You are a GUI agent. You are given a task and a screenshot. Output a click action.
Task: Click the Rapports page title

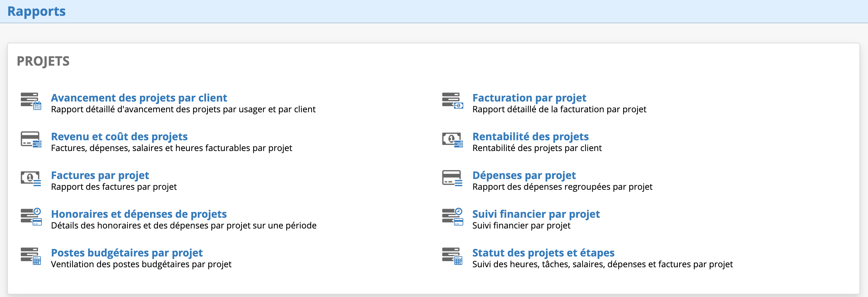(x=37, y=11)
